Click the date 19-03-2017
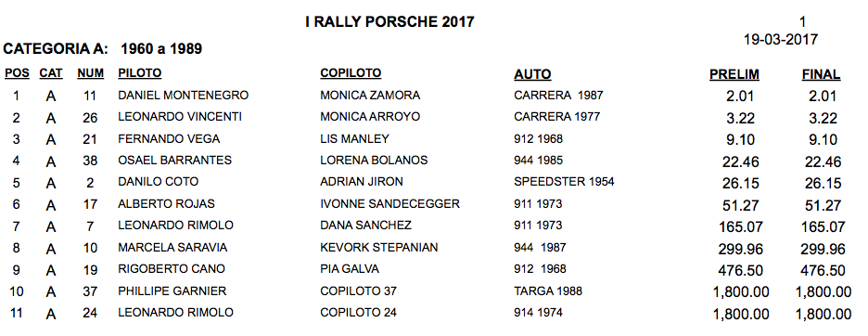868x336 pixels. (x=781, y=40)
